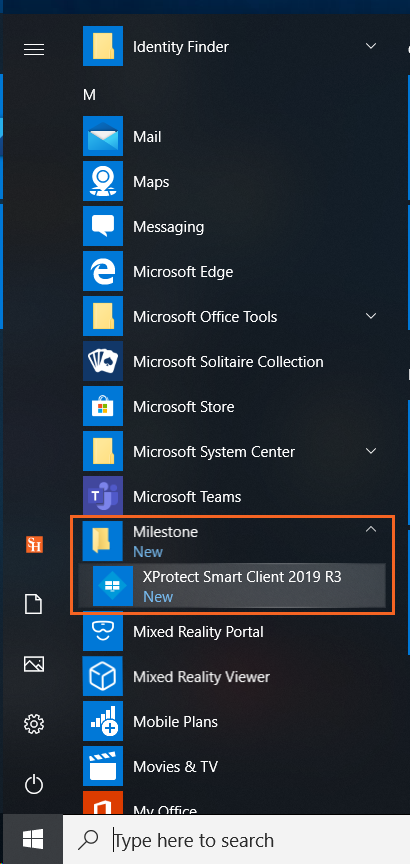Click the Windows Start button
410x864 pixels.
[33, 840]
